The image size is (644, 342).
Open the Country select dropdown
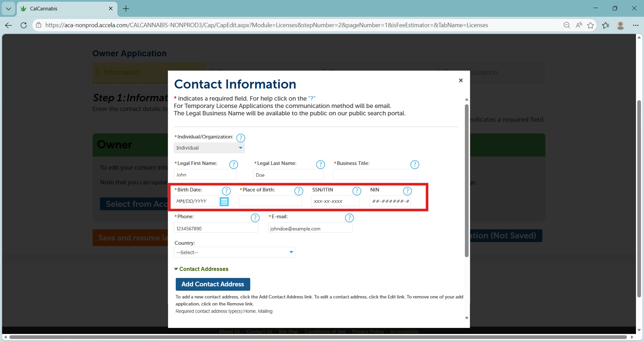click(x=235, y=252)
